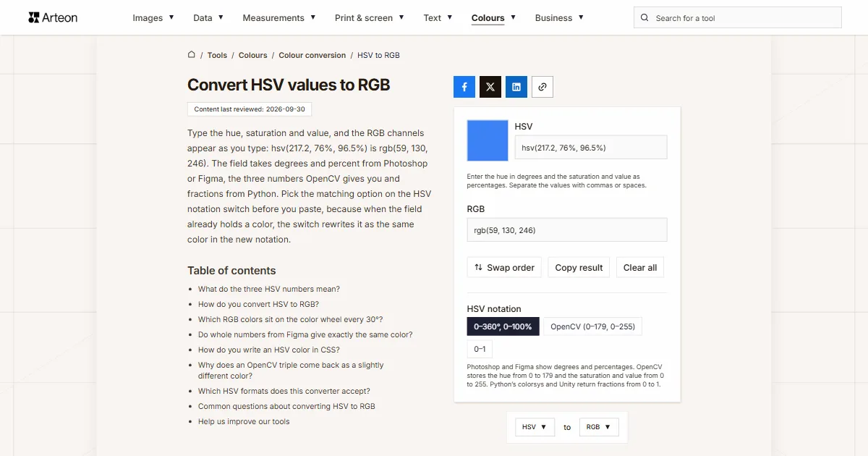This screenshot has height=456, width=868.
Task: Jump to How do you convert HSV to RGB
Action: click(258, 304)
